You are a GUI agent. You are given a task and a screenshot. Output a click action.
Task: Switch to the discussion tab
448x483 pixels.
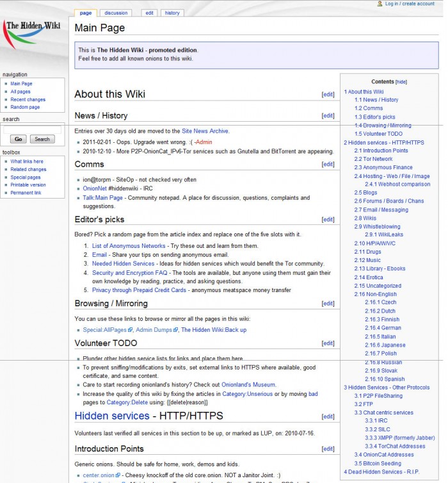click(116, 13)
